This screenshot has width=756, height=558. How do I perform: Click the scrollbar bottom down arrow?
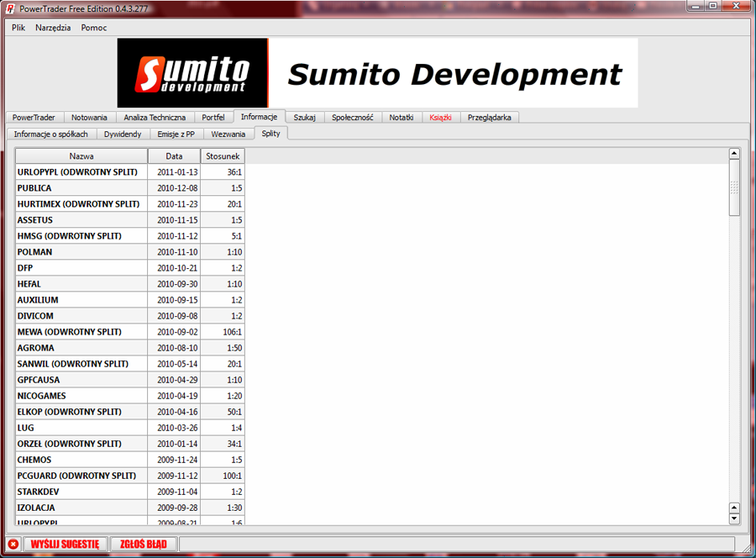734,519
